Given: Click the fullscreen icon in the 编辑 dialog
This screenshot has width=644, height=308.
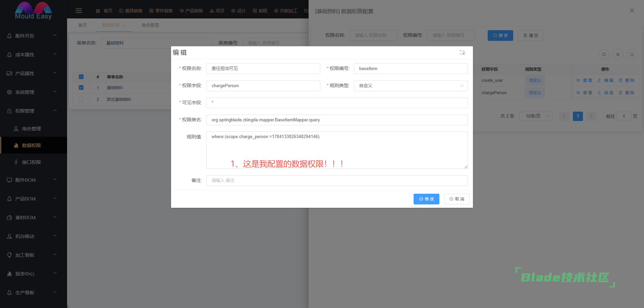Looking at the screenshot, I should click(463, 53).
